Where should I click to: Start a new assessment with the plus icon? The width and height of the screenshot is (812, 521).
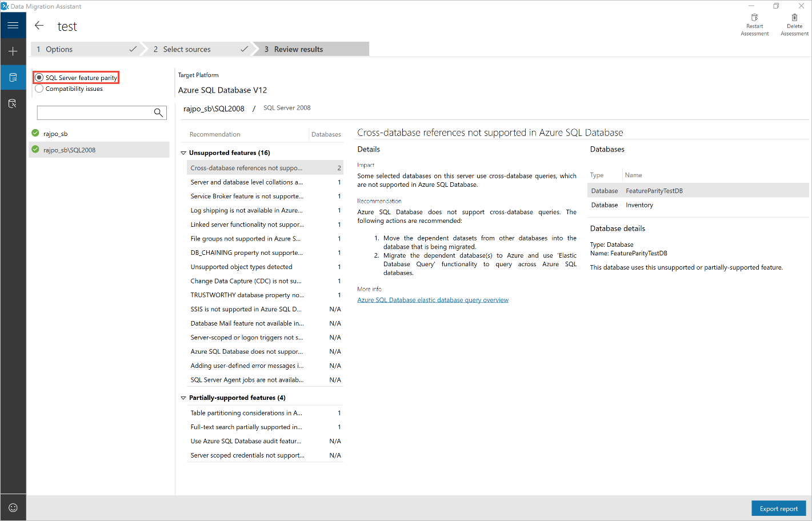pyautogui.click(x=13, y=51)
